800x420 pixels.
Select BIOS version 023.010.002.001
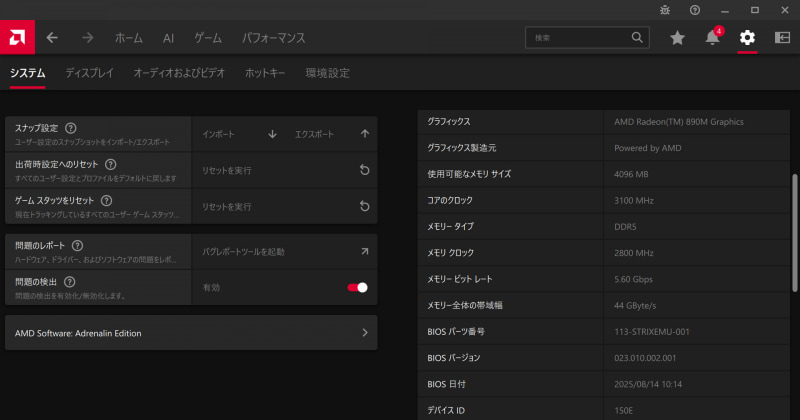click(645, 358)
